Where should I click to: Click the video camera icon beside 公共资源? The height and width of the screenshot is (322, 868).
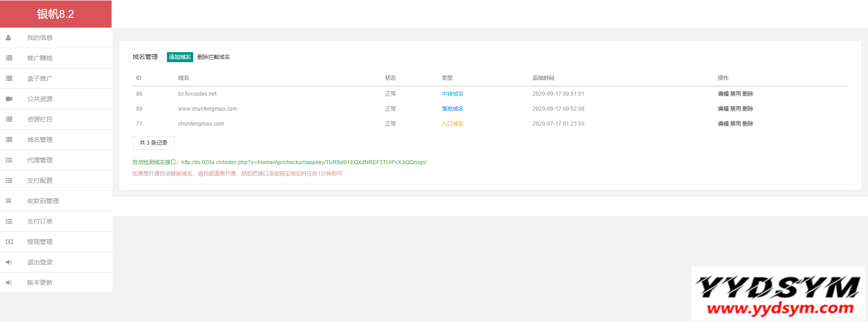[9, 99]
